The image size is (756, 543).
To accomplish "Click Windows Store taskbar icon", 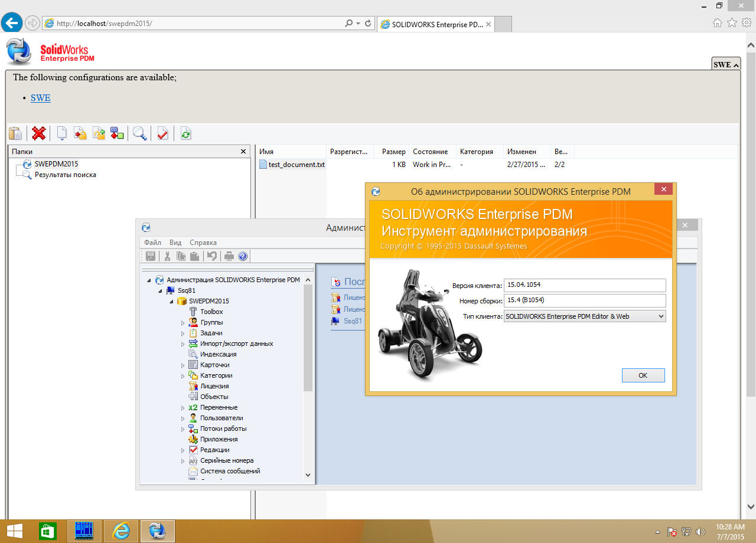I will pyautogui.click(x=47, y=531).
